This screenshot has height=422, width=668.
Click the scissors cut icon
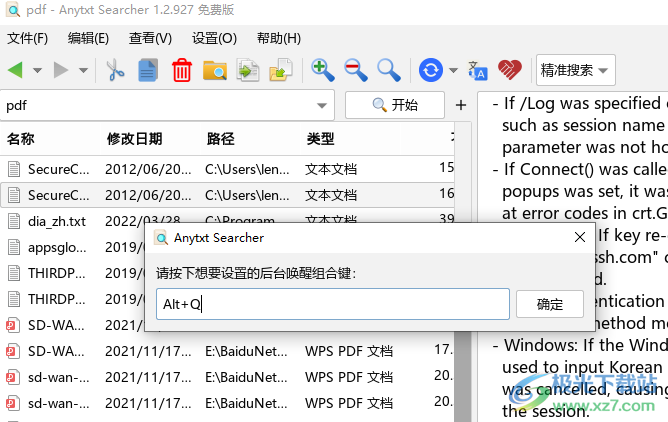click(115, 70)
